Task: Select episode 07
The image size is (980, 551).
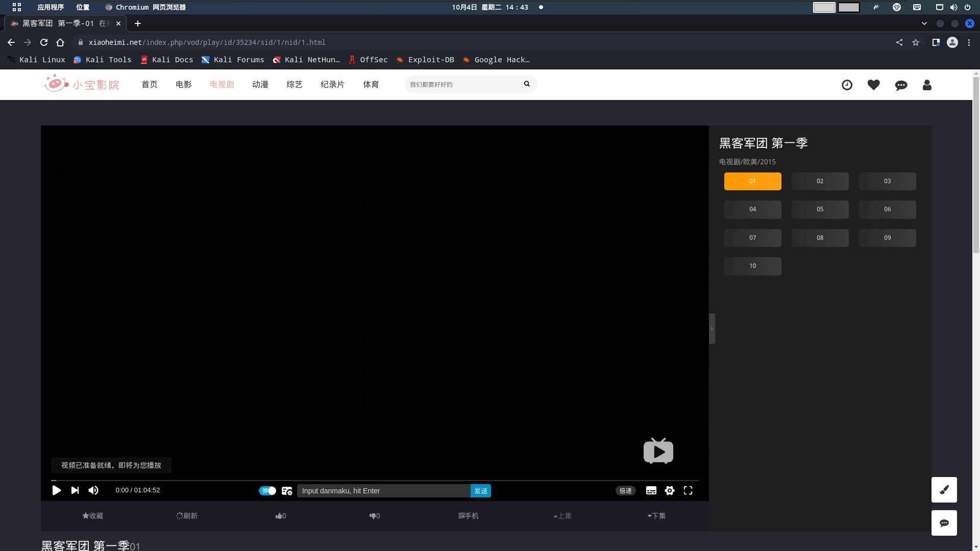Action: point(753,238)
